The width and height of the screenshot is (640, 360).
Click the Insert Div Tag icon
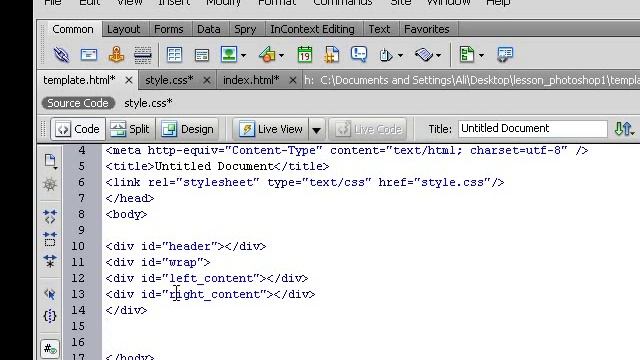[202, 55]
